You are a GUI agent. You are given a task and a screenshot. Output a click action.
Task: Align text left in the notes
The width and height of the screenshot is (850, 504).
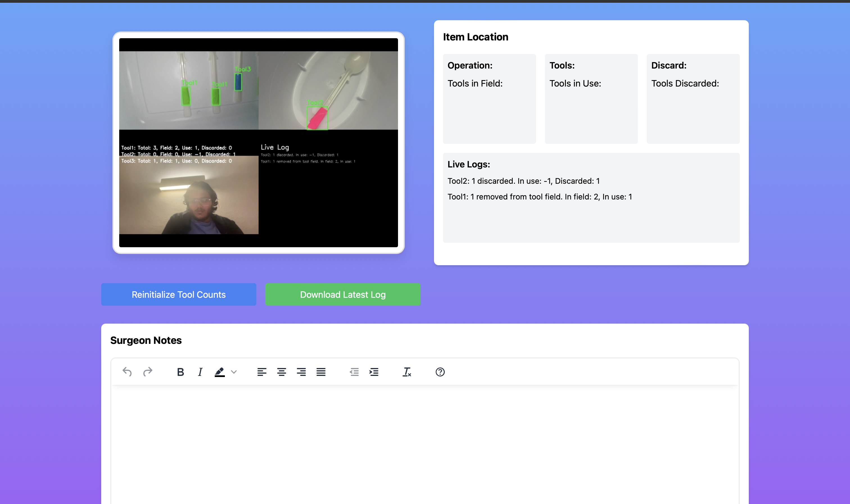click(x=262, y=372)
